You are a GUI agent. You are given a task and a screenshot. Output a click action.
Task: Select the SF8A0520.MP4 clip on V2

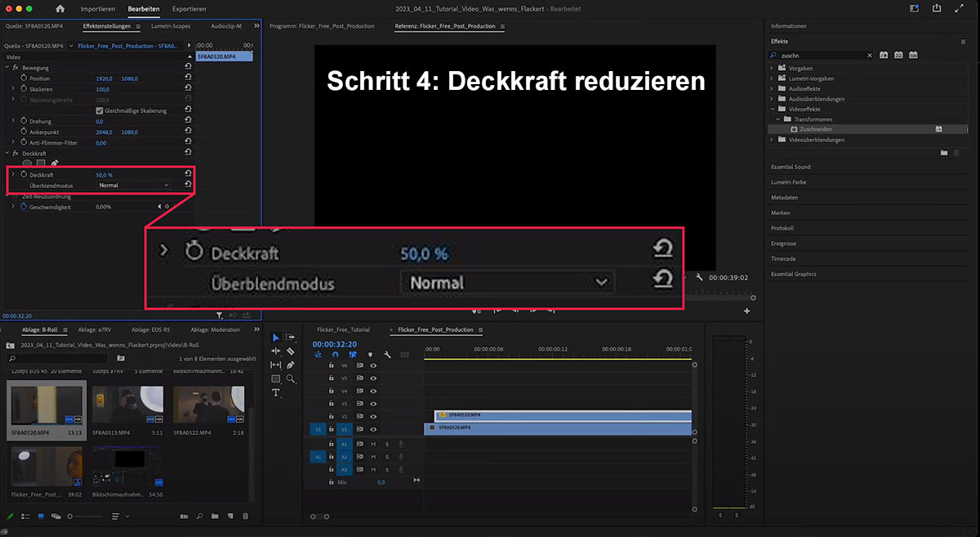(x=563, y=415)
